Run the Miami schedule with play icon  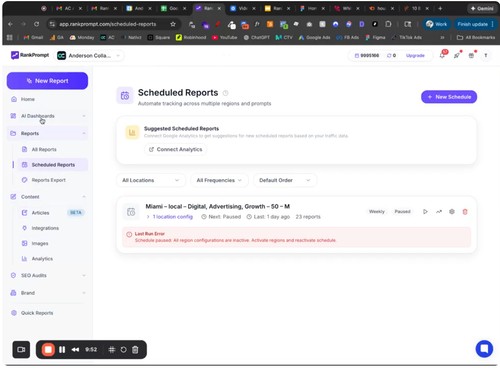425,211
